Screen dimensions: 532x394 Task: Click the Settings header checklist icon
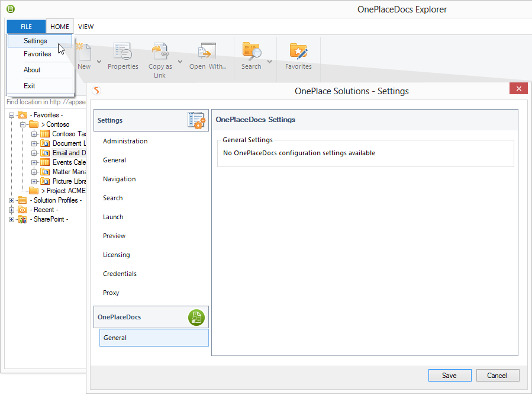(x=196, y=120)
